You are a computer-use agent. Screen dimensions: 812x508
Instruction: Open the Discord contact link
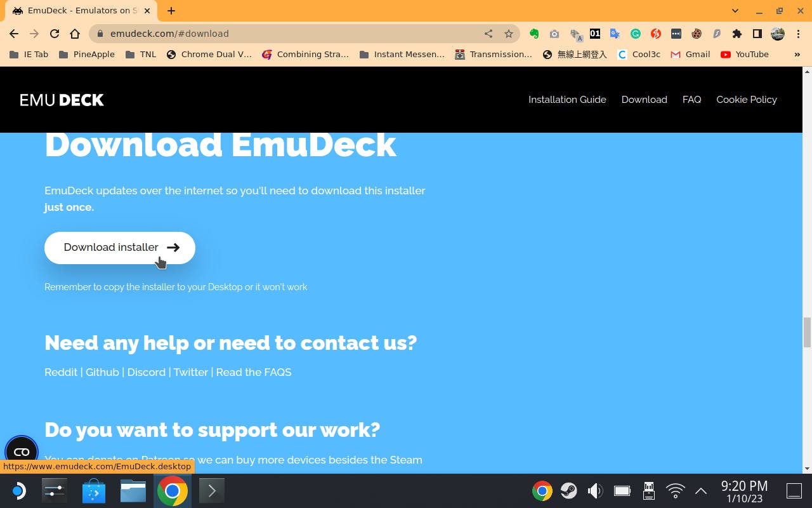[x=147, y=372]
